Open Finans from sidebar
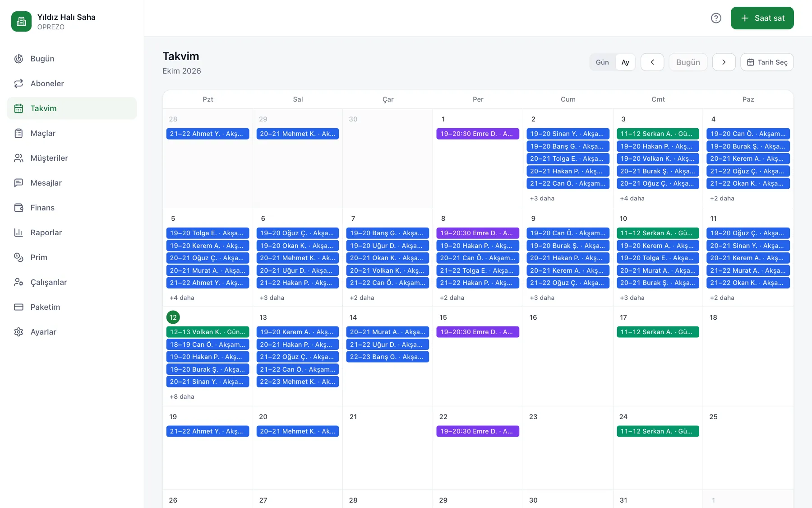Image resolution: width=812 pixels, height=508 pixels. 72,208
